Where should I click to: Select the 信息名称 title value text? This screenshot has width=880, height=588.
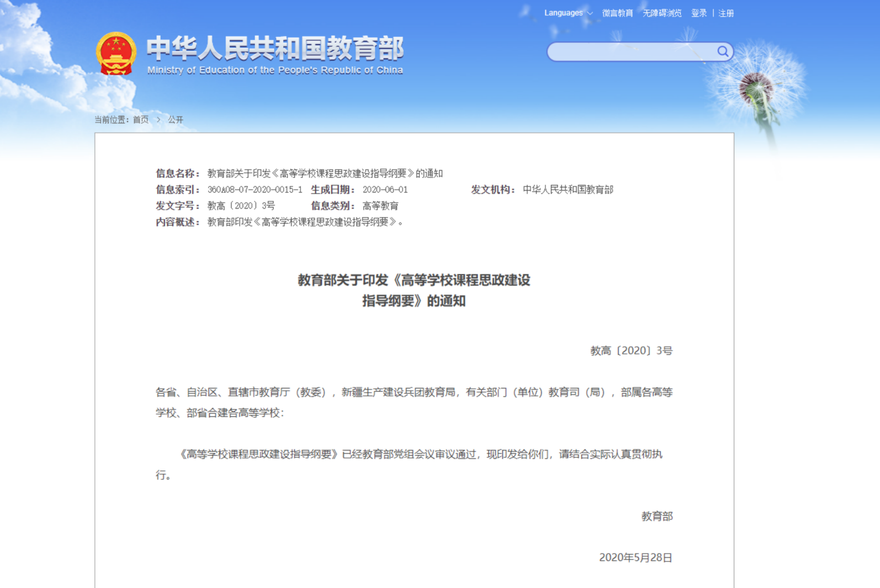click(325, 173)
